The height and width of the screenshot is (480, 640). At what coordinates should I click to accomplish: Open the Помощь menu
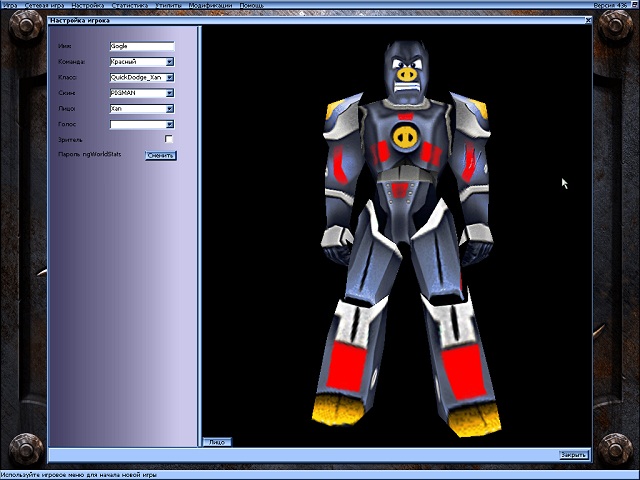[x=251, y=5]
